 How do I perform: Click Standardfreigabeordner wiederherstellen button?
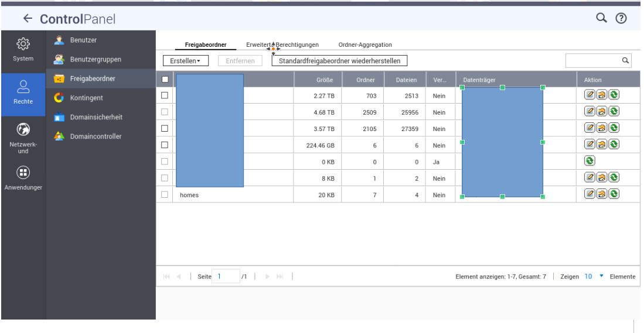[x=339, y=61]
